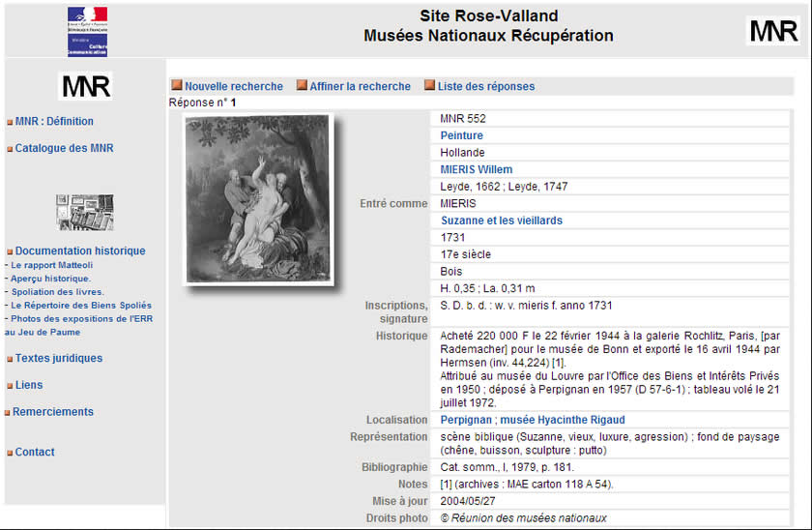Click the bibliography Cat. somm., I, 1979, p. 181
Viewport: 812px width, 530px height.
pos(507,467)
